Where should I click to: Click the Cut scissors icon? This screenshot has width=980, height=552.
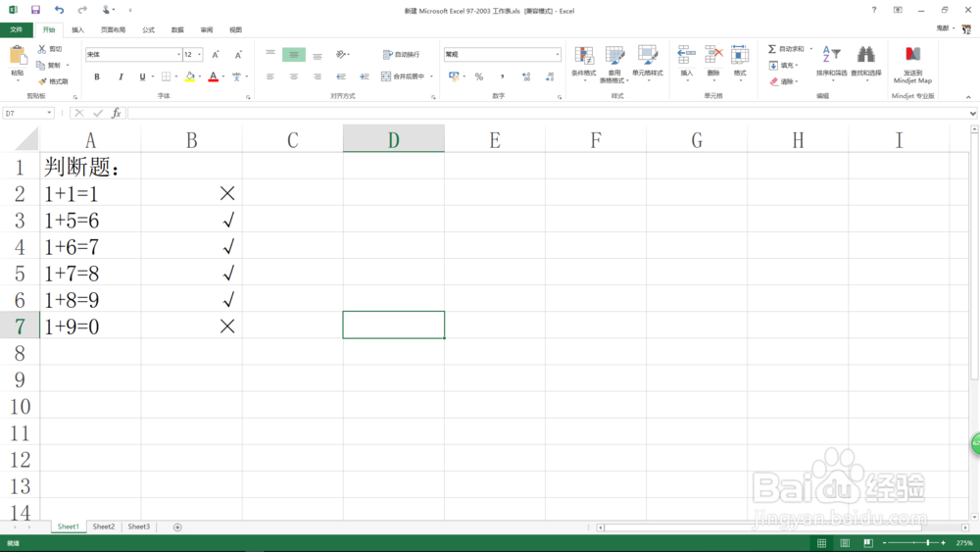coord(42,49)
